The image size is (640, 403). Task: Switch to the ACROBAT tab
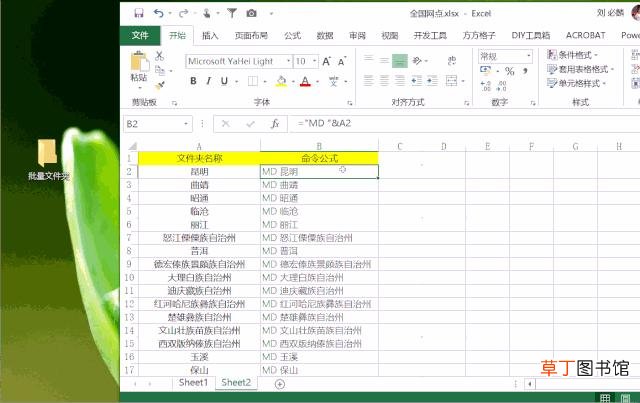[x=585, y=36]
